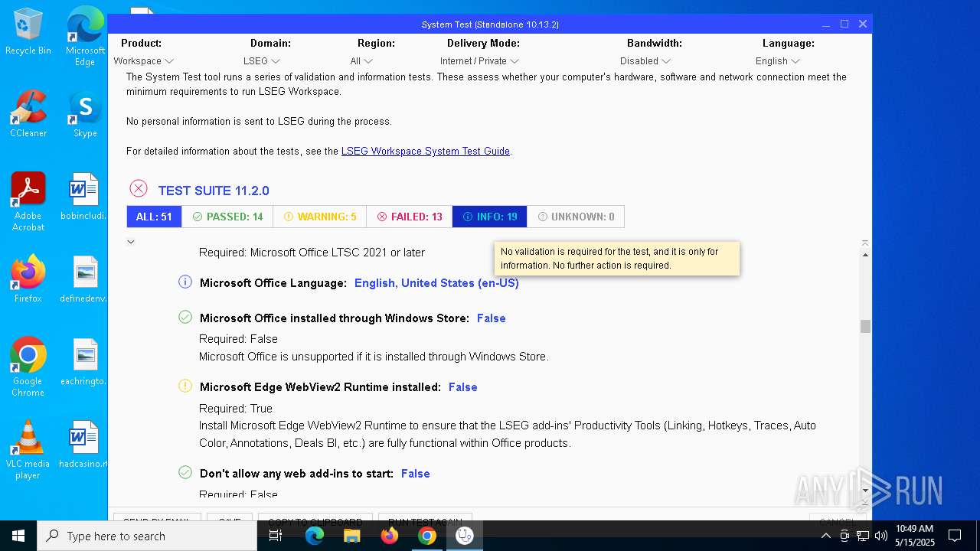Open Adobe Acrobat desktop shortcut
Image resolution: width=980 pixels, height=551 pixels.
28,201
